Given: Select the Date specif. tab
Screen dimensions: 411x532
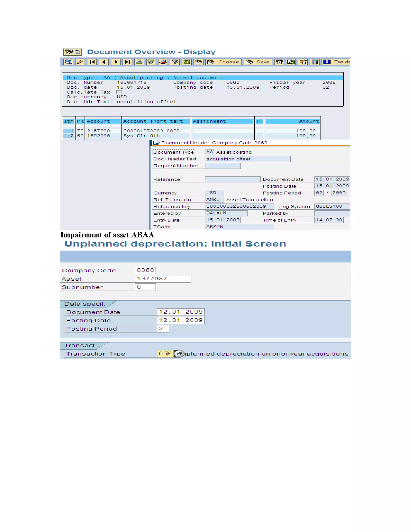Looking at the screenshot, I should [x=84, y=304].
